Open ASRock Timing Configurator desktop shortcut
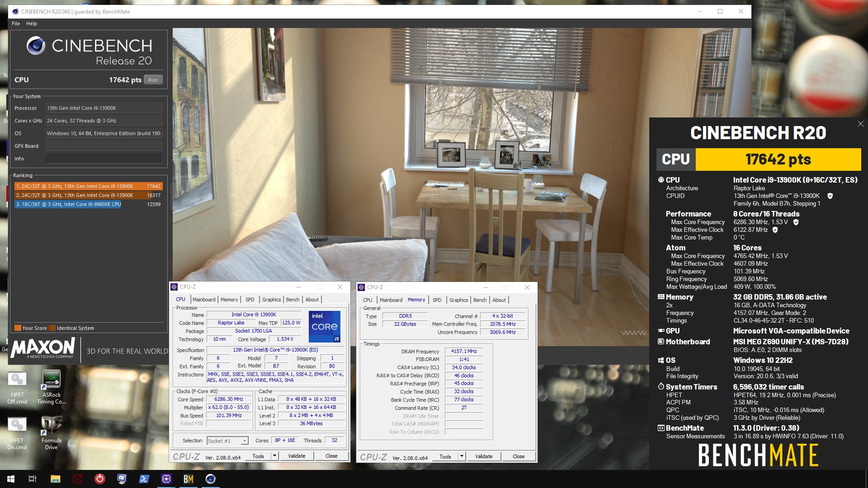 point(52,386)
